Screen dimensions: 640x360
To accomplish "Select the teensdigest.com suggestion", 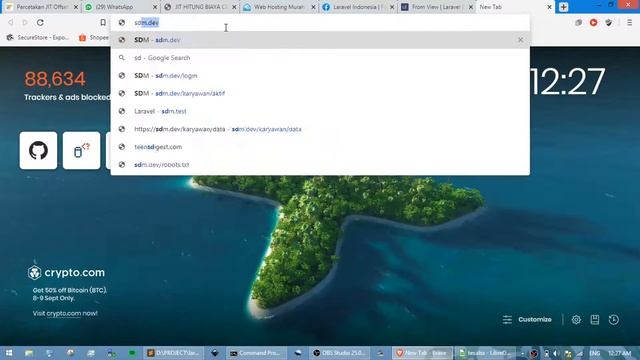I will pyautogui.click(x=320, y=147).
